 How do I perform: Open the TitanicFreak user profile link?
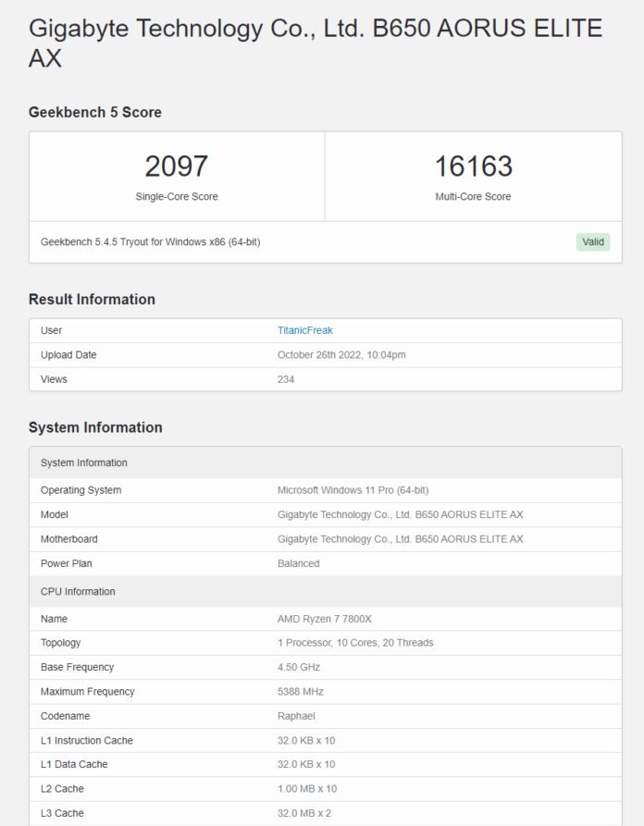tap(305, 330)
